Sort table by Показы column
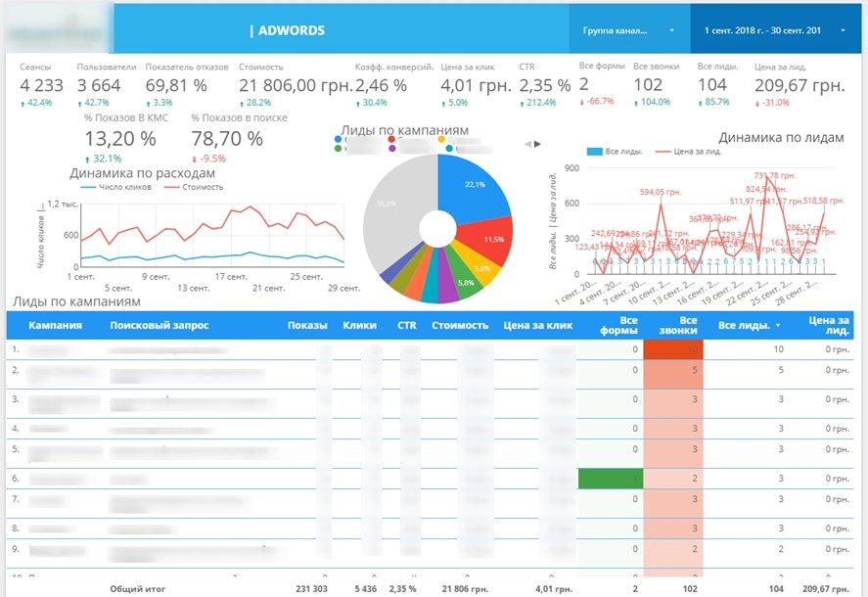Image resolution: width=868 pixels, height=597 pixels. point(307,326)
